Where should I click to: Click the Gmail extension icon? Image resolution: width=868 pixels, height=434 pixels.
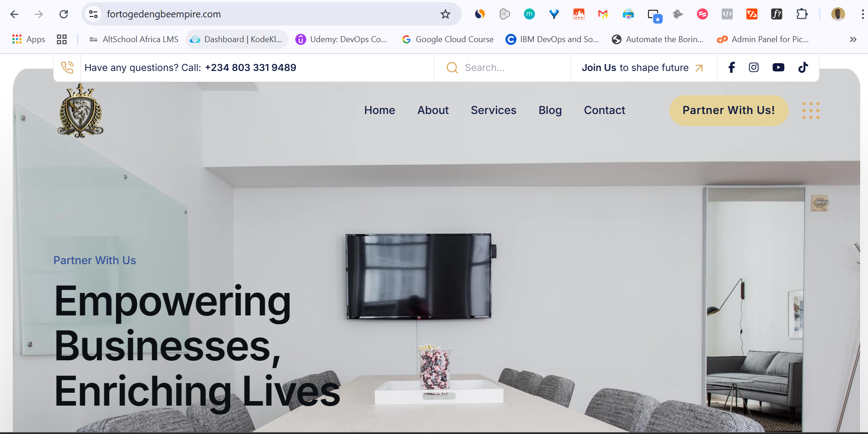[603, 14]
